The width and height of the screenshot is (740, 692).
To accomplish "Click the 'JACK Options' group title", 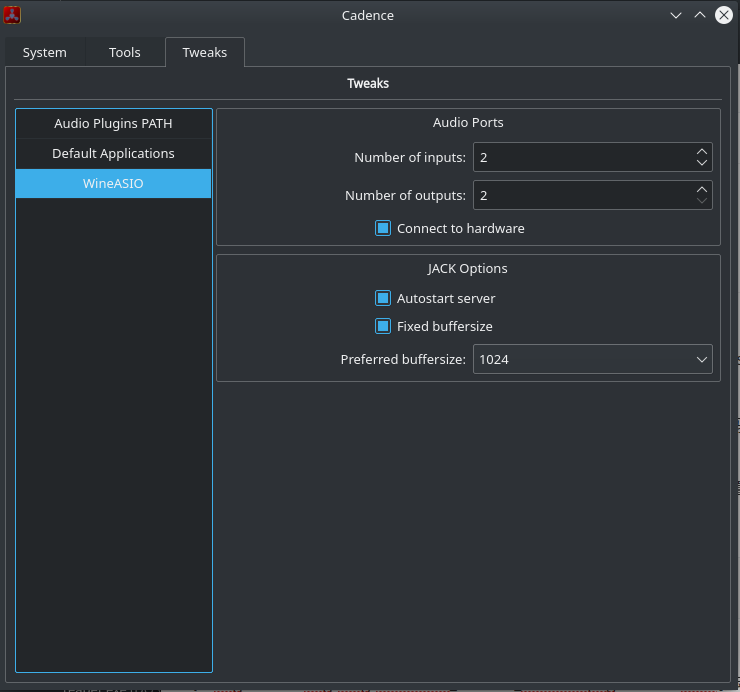I will (468, 269).
